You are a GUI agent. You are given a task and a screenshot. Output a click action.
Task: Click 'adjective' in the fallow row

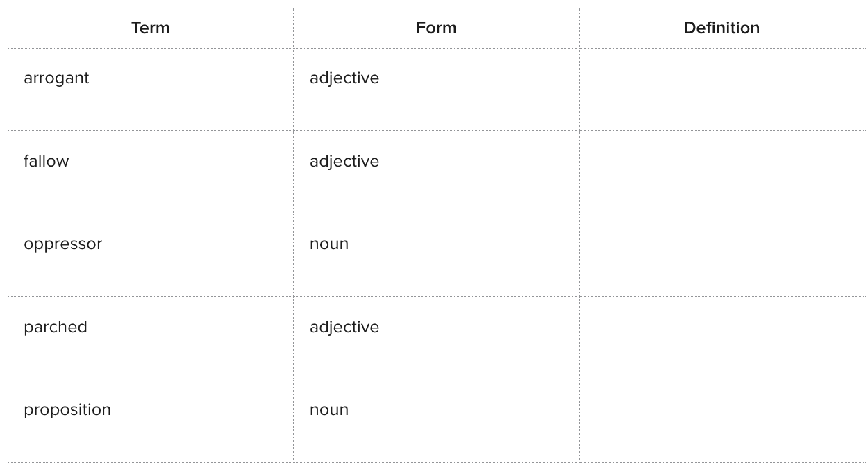[x=344, y=161]
